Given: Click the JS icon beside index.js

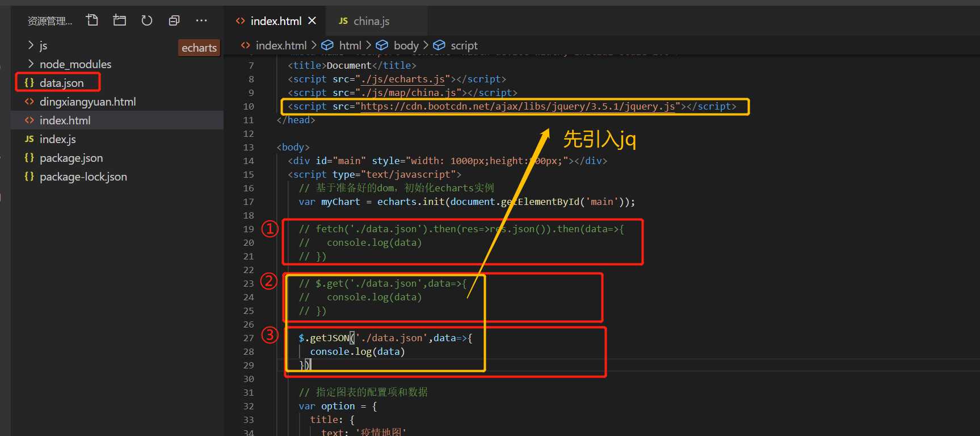Looking at the screenshot, I should (x=29, y=139).
